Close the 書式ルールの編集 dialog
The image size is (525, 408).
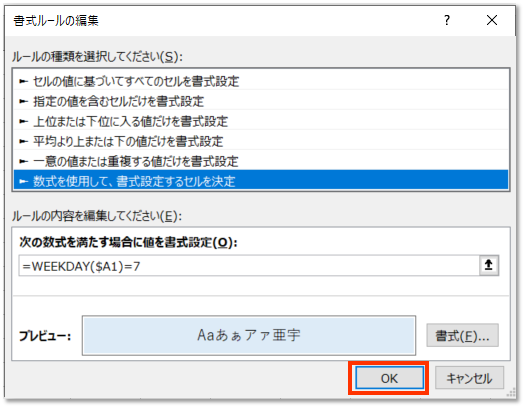pos(492,20)
